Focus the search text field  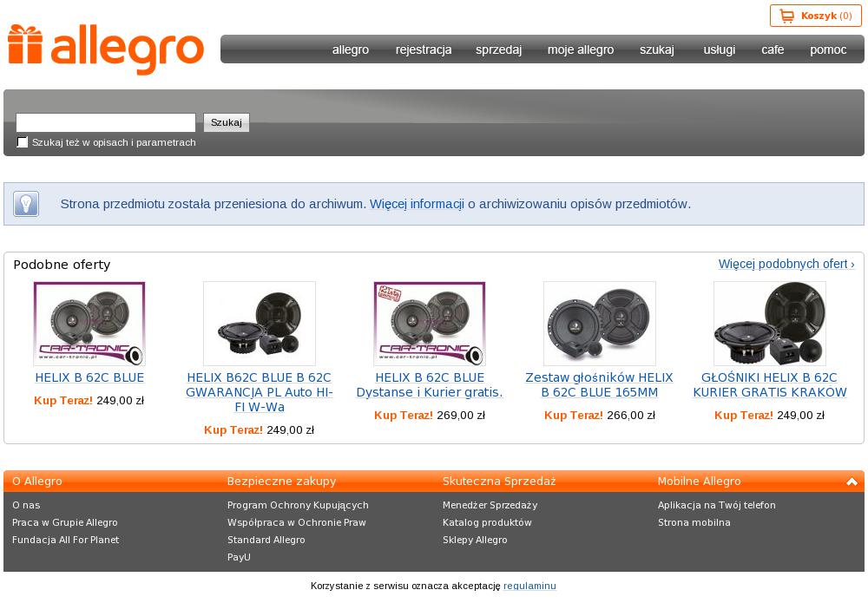[x=106, y=122]
